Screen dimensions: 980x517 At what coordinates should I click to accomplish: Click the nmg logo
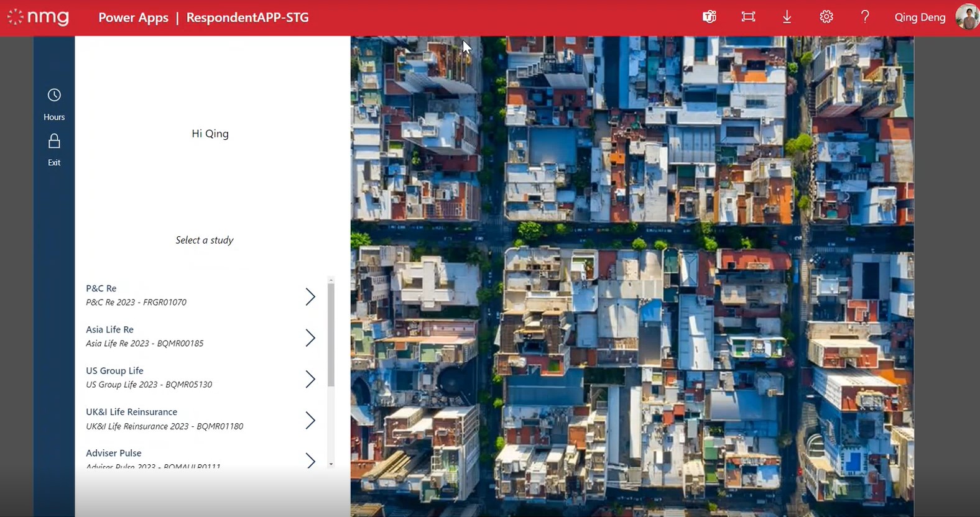click(x=39, y=17)
